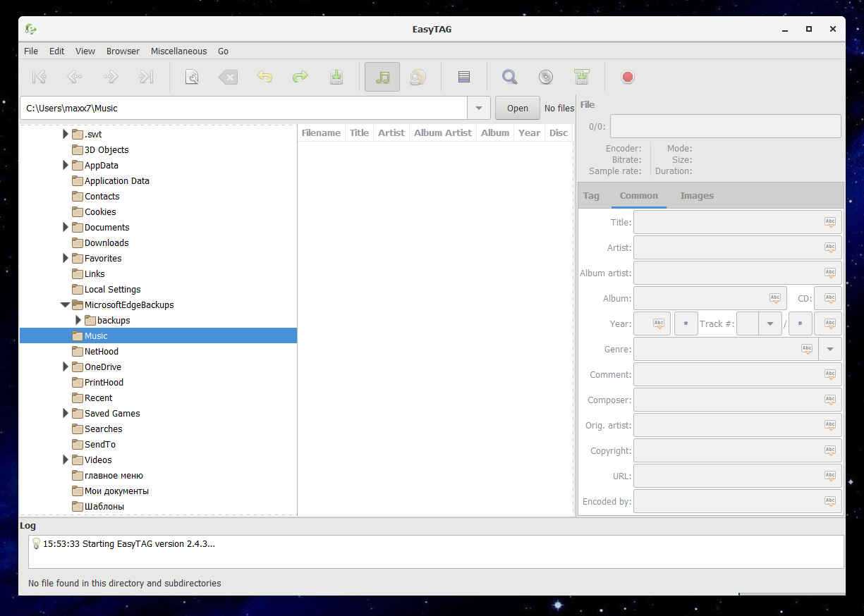Click the Remove tags icon
The height and width of the screenshot is (616, 864).
point(228,77)
